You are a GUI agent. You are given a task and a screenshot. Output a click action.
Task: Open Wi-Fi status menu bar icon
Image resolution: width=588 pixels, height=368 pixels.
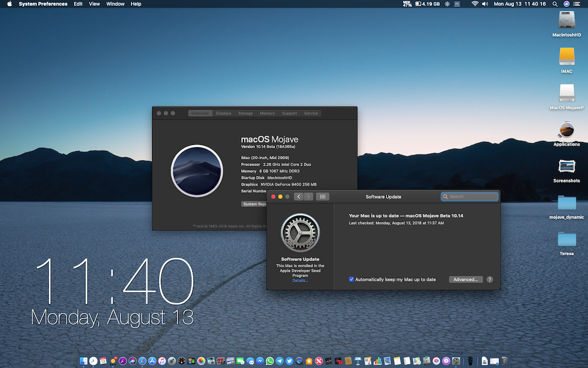(x=474, y=4)
